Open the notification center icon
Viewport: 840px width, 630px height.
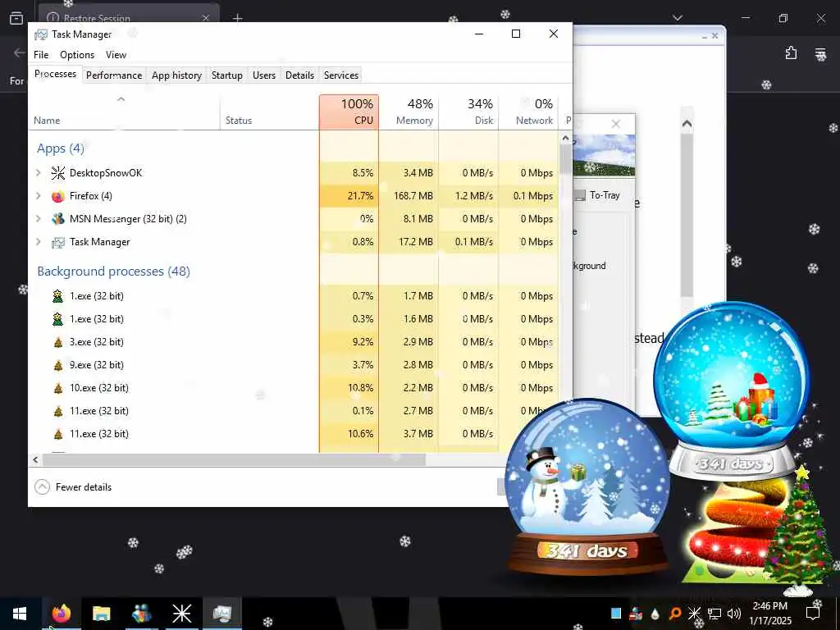click(x=813, y=613)
